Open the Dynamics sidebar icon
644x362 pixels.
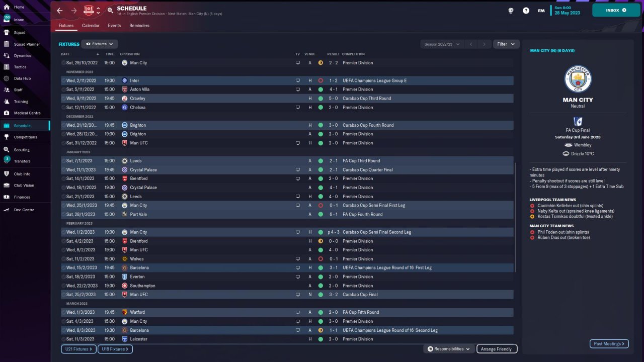(x=7, y=56)
